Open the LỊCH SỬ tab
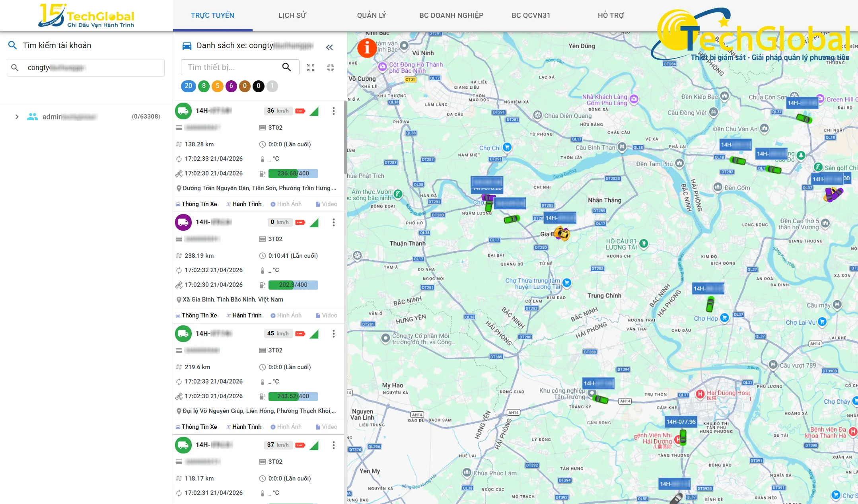This screenshot has width=858, height=504. (292, 16)
